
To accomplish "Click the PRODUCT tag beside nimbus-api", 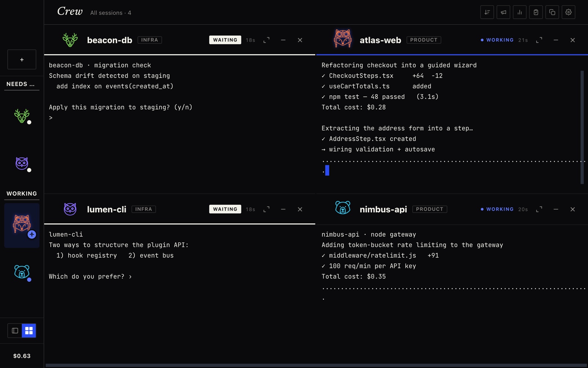I will (x=430, y=209).
